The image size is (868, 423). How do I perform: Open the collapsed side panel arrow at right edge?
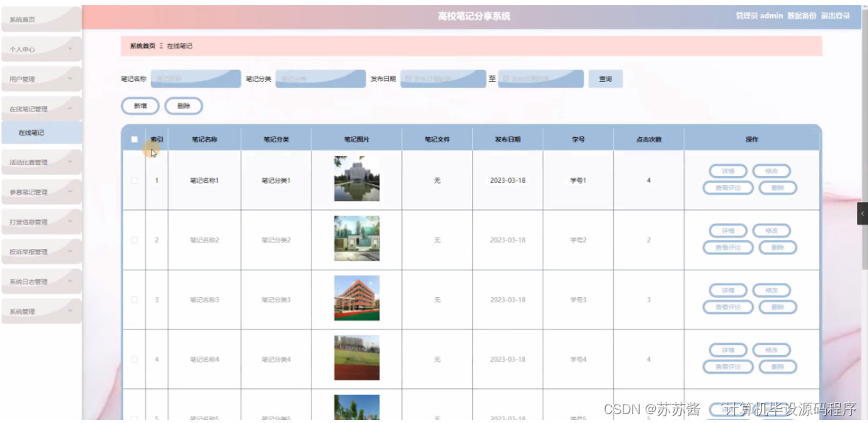862,214
